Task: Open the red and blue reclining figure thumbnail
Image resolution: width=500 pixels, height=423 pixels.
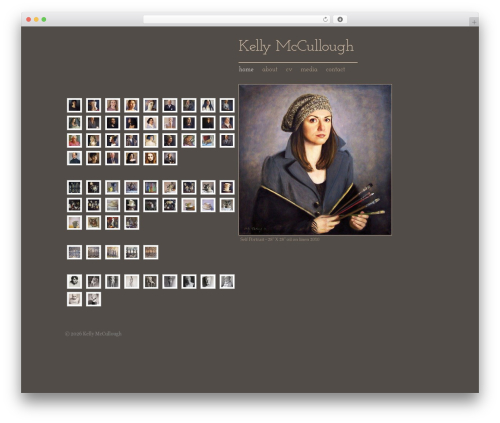Action: (x=208, y=140)
